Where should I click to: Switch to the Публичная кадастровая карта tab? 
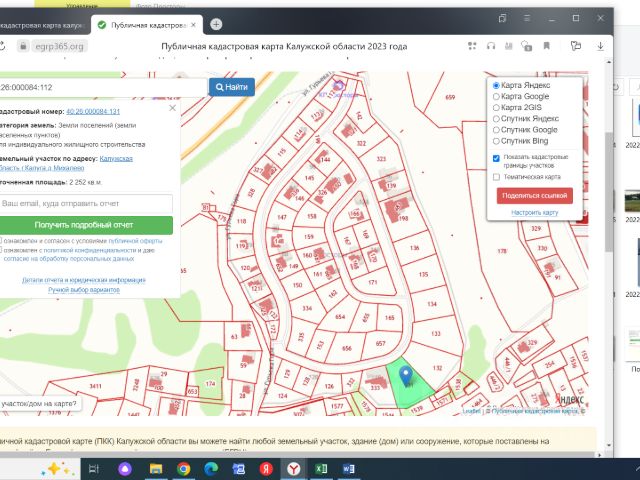pos(145,24)
